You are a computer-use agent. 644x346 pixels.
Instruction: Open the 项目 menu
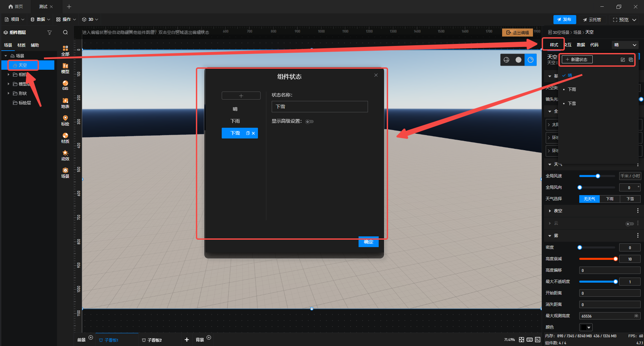[x=15, y=19]
